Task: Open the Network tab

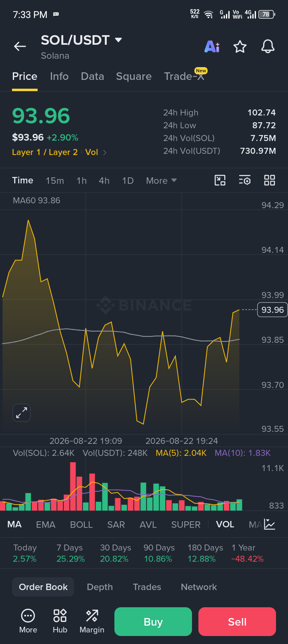Action: click(x=199, y=587)
